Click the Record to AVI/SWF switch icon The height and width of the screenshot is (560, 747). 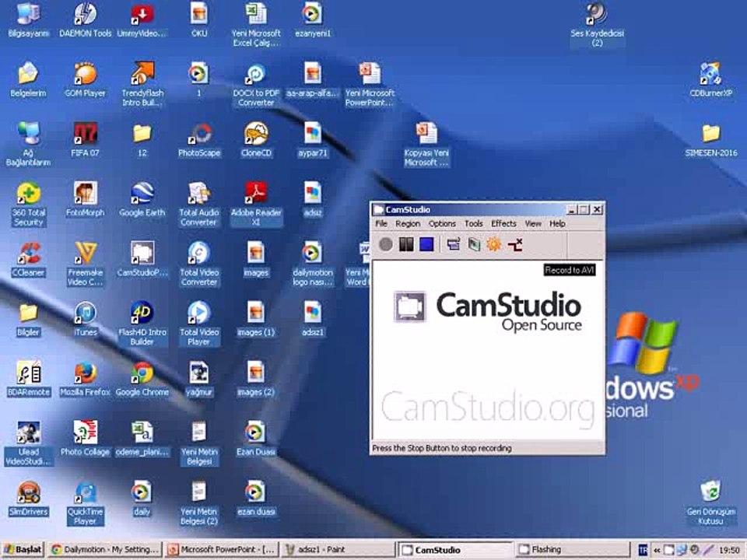(474, 244)
